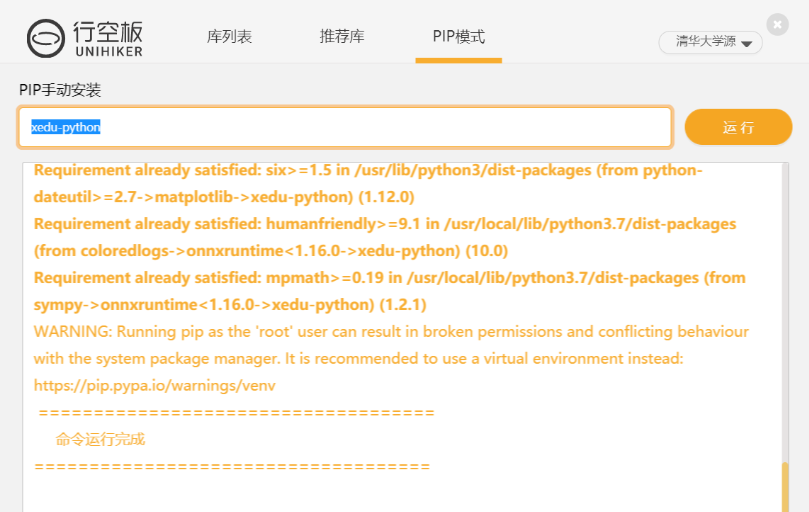
Task: Run the pip command with 运行 button
Action: [x=738, y=127]
